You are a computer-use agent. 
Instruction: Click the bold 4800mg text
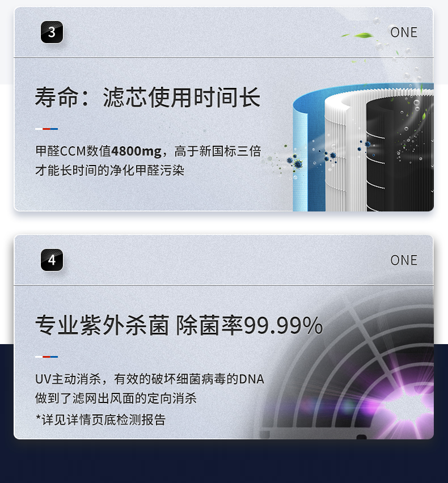(x=136, y=151)
